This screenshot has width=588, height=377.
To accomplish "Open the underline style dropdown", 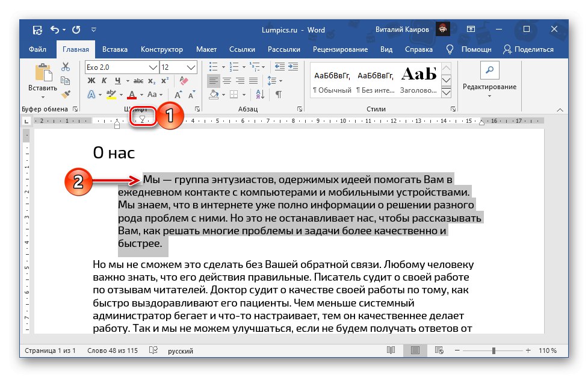I will [x=127, y=79].
